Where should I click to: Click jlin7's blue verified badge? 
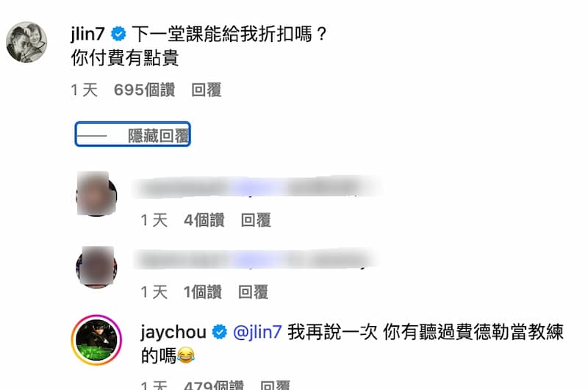(118, 34)
